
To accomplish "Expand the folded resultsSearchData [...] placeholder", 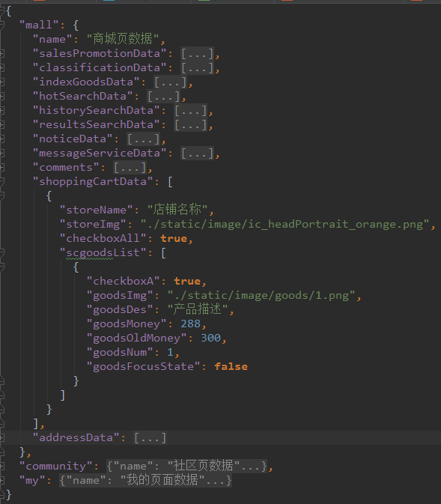I will [x=190, y=124].
